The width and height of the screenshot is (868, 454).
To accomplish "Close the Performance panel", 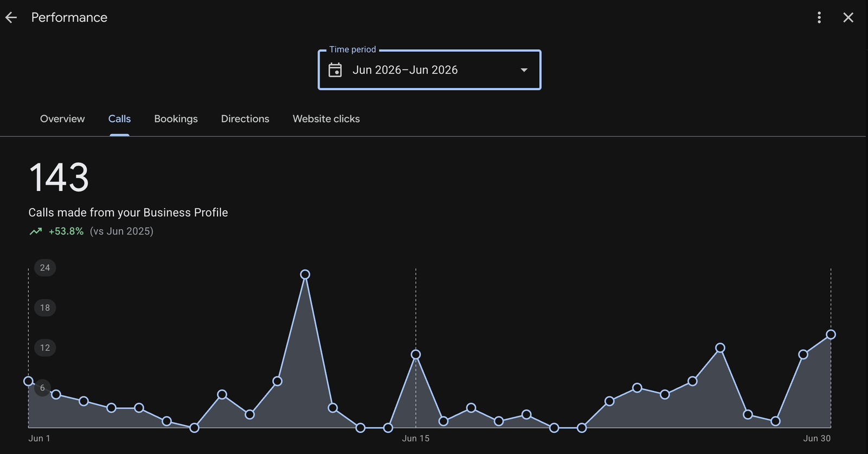I will 848,17.
